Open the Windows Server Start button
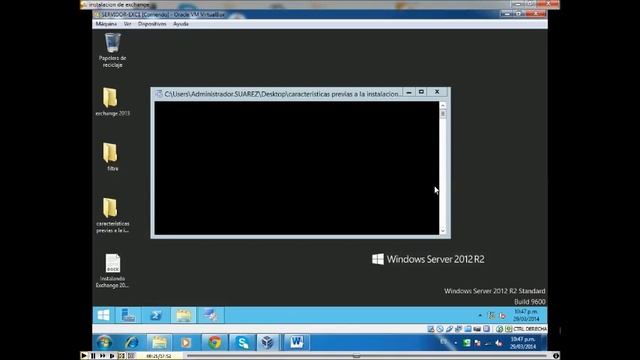 point(103,315)
